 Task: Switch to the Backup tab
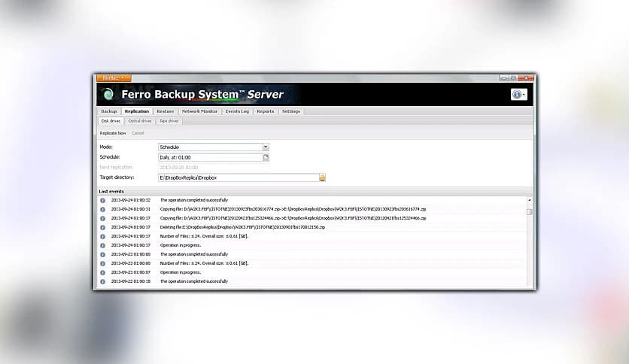tap(108, 111)
